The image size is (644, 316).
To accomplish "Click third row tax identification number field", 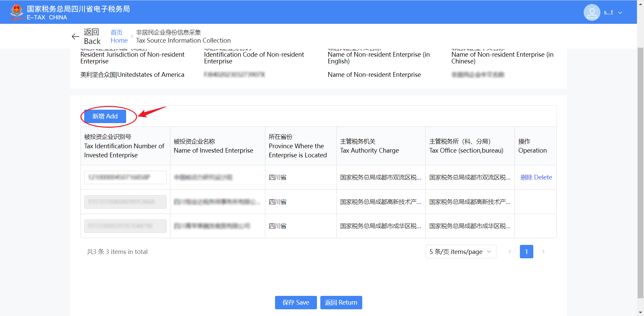I will click(x=125, y=226).
